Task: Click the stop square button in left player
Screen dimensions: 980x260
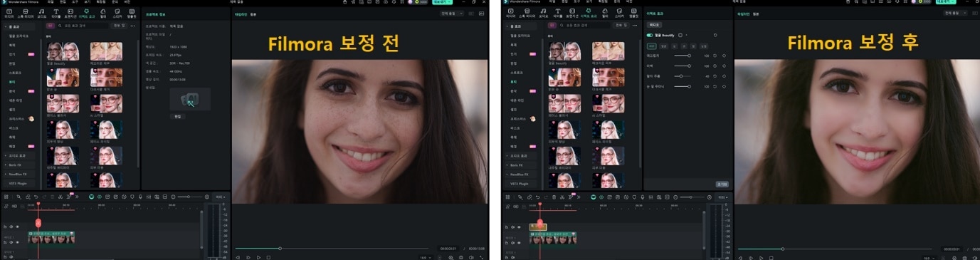Action: [x=268, y=257]
